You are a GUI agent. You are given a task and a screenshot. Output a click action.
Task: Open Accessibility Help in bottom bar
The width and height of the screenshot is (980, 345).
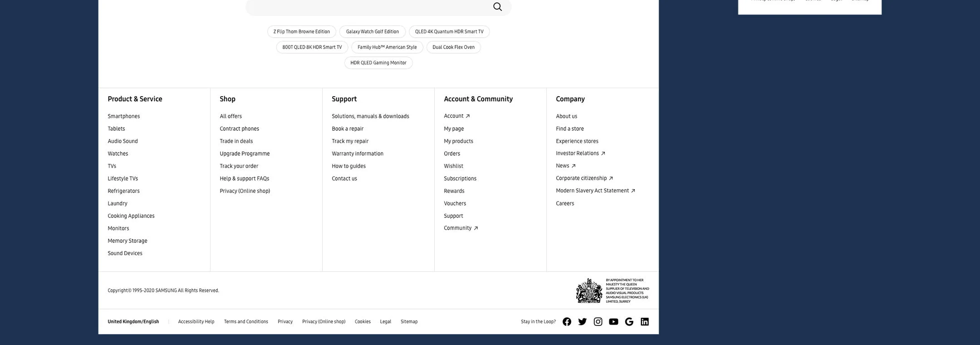point(196,322)
